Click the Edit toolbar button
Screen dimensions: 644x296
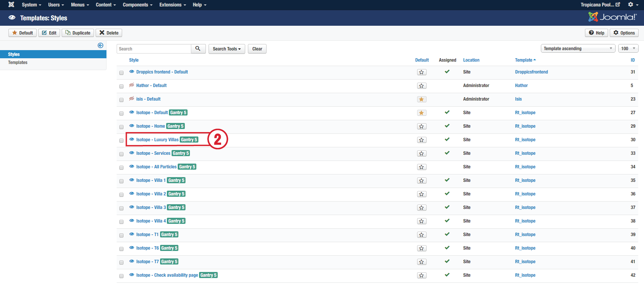49,33
